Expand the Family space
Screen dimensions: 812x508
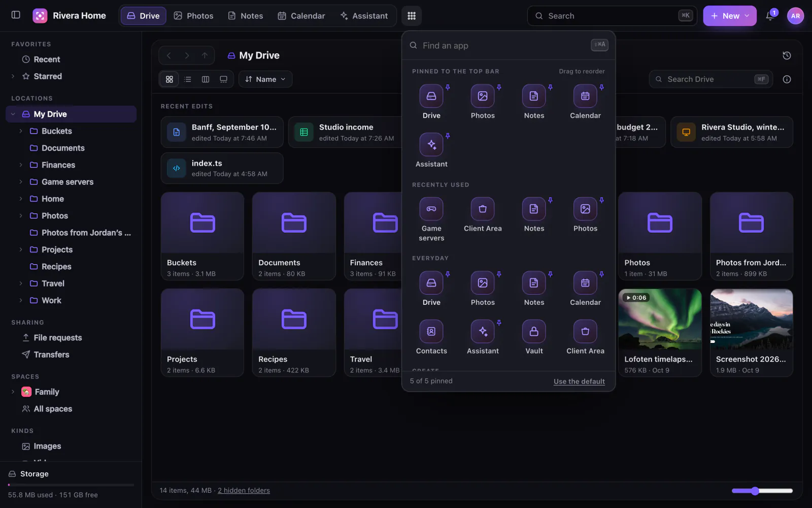13,392
